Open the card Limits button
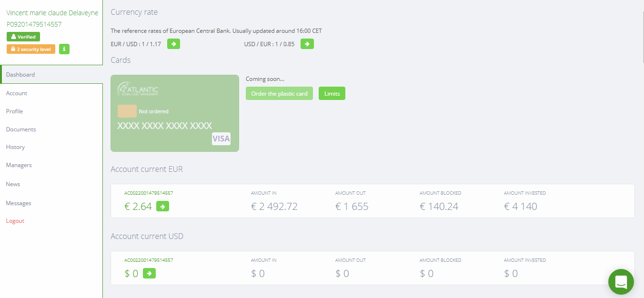644x298 pixels. (x=332, y=93)
